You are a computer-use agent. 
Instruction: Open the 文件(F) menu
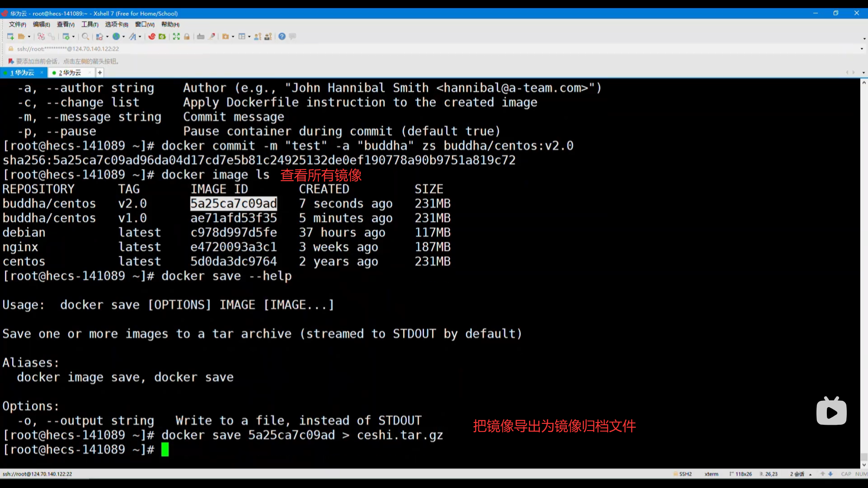point(17,24)
